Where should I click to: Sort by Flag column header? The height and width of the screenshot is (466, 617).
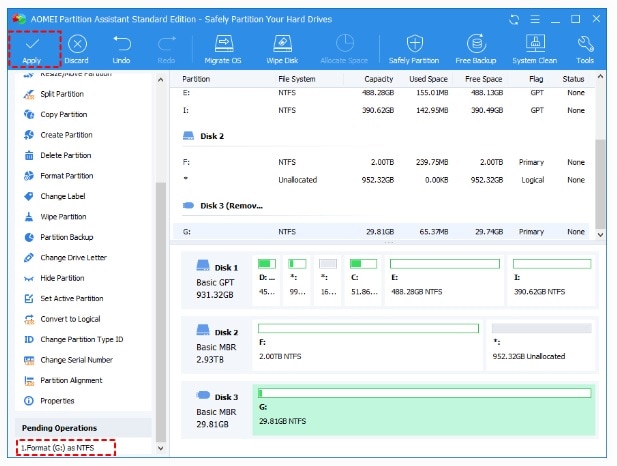536,79
